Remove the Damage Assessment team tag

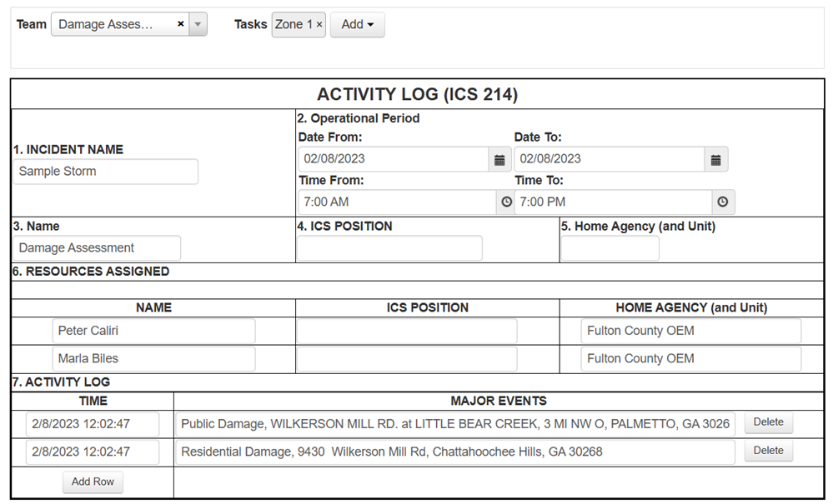(x=180, y=24)
